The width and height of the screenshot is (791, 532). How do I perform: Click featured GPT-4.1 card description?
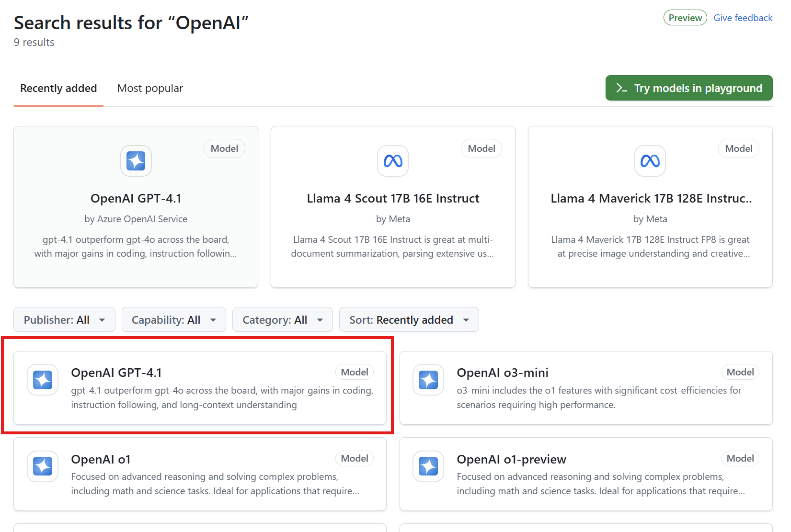coord(136,247)
